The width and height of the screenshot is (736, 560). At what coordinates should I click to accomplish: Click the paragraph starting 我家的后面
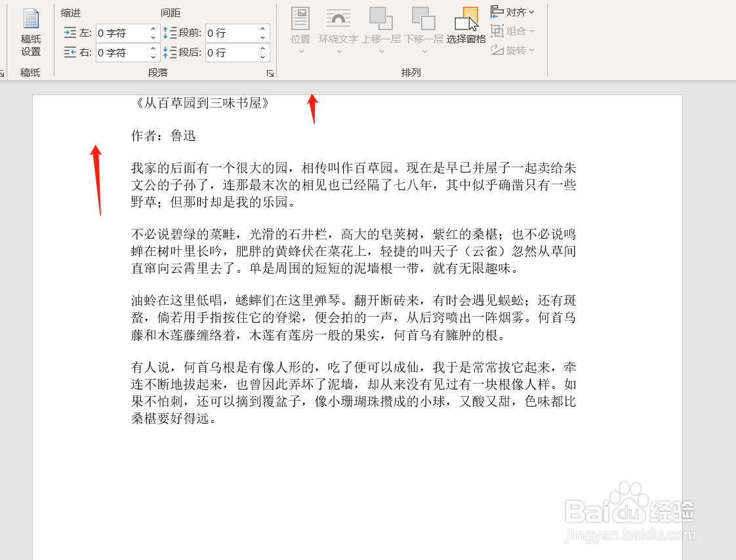pyautogui.click(x=354, y=185)
